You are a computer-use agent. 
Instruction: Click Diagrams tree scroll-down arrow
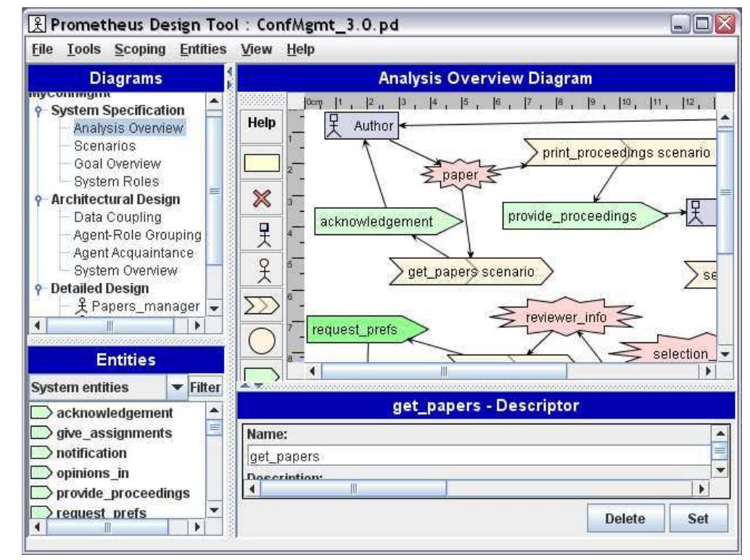[x=214, y=308]
